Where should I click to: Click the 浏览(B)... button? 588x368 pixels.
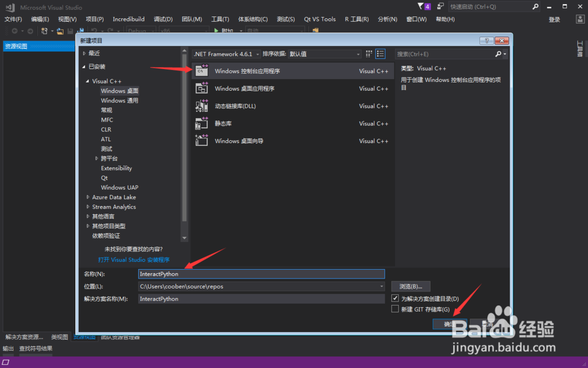tap(410, 287)
